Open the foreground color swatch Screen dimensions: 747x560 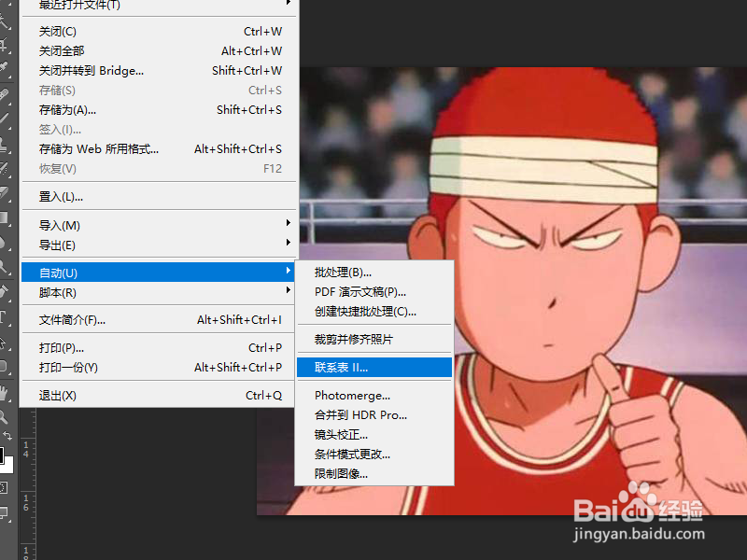2,455
